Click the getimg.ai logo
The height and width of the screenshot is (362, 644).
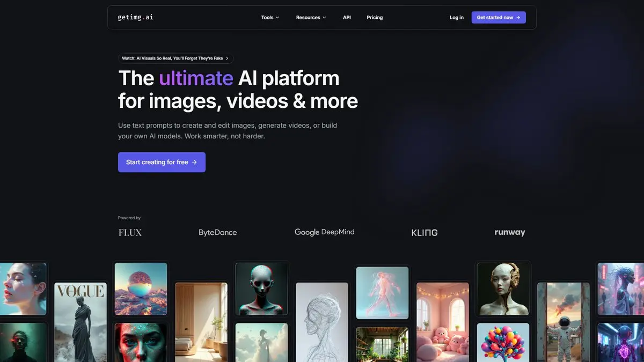click(135, 17)
